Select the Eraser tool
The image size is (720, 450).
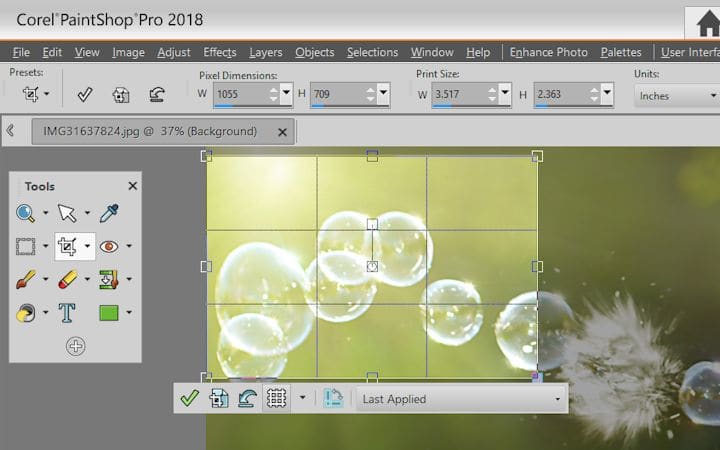68,279
